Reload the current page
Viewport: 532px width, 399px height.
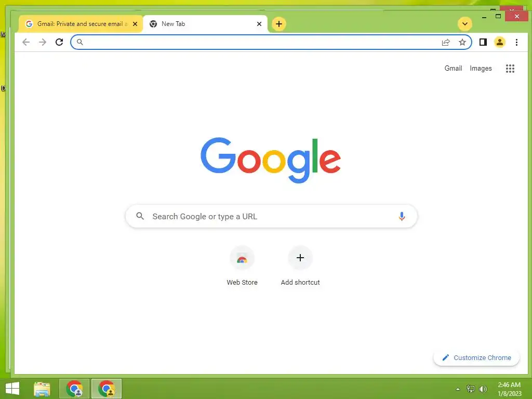click(59, 42)
